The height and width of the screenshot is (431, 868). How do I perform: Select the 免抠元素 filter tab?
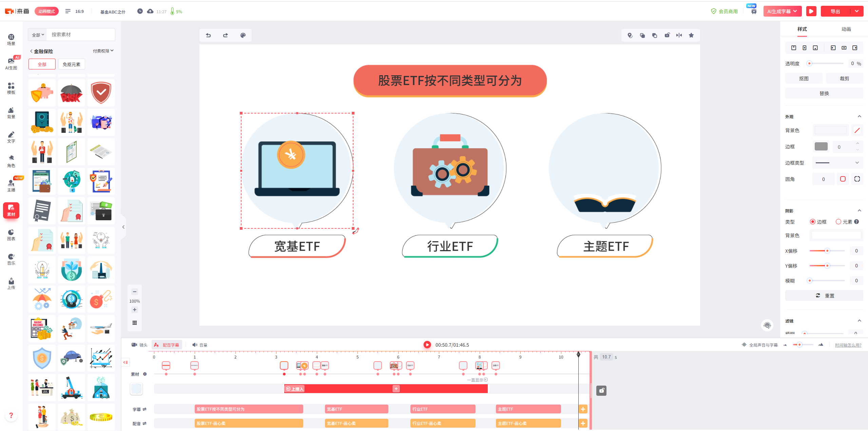coord(72,64)
